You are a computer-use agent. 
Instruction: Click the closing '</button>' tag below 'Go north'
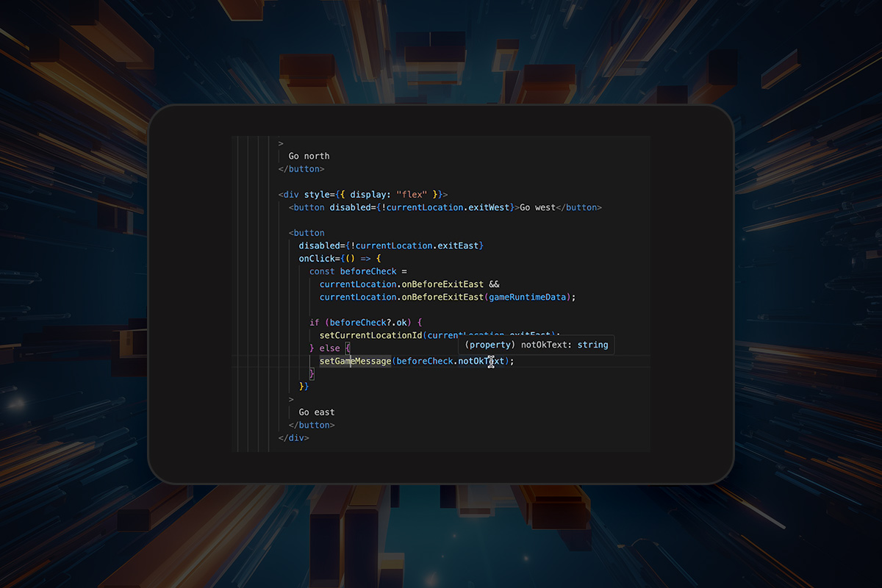coord(301,169)
